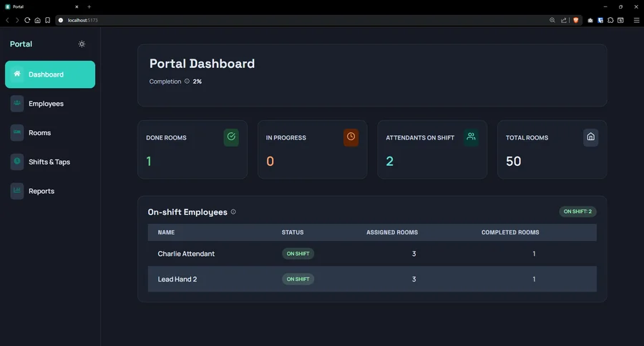The height and width of the screenshot is (346, 644).
Task: Click the Attendants On Shift users icon
Action: click(471, 137)
